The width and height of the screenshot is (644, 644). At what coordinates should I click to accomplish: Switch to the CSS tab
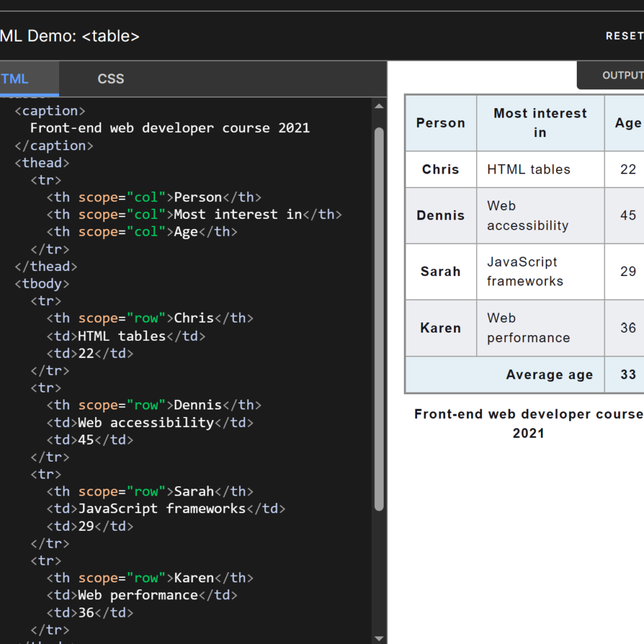pos(111,79)
